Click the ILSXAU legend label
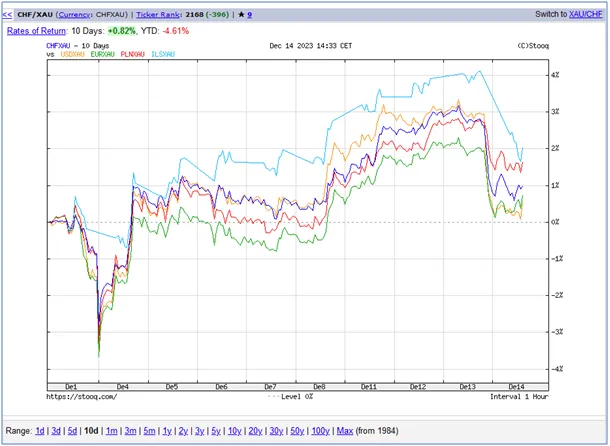 pyautogui.click(x=163, y=54)
